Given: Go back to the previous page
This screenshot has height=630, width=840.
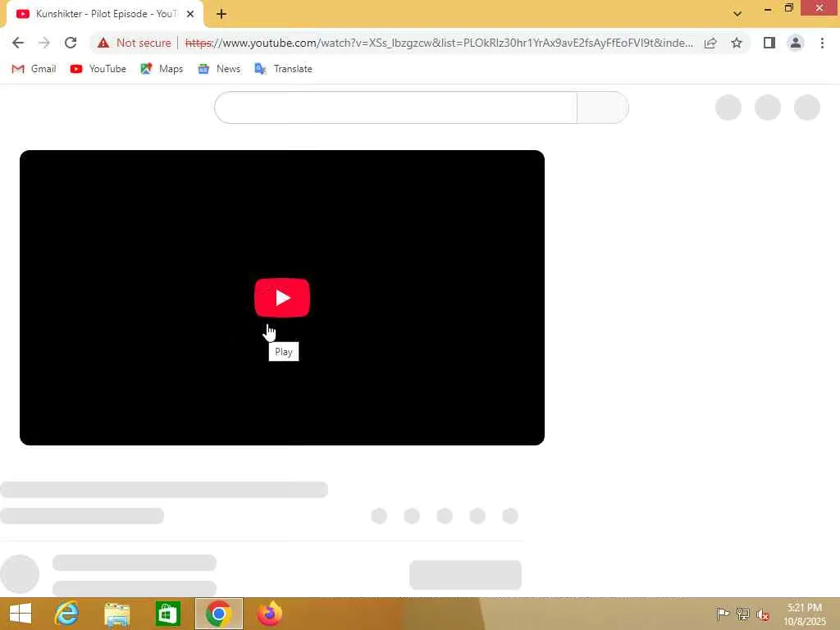Looking at the screenshot, I should pyautogui.click(x=18, y=43).
